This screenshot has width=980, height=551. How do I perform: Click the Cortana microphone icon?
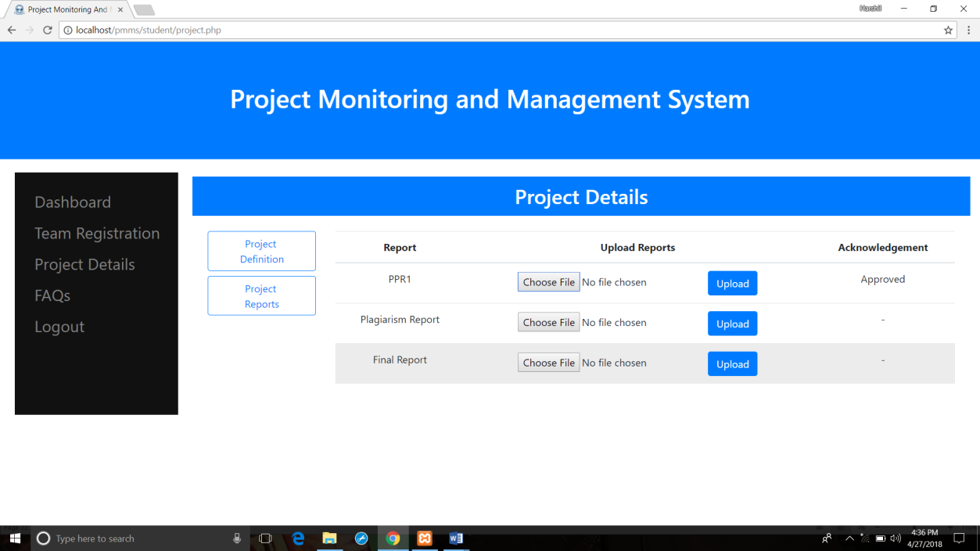coord(237,538)
